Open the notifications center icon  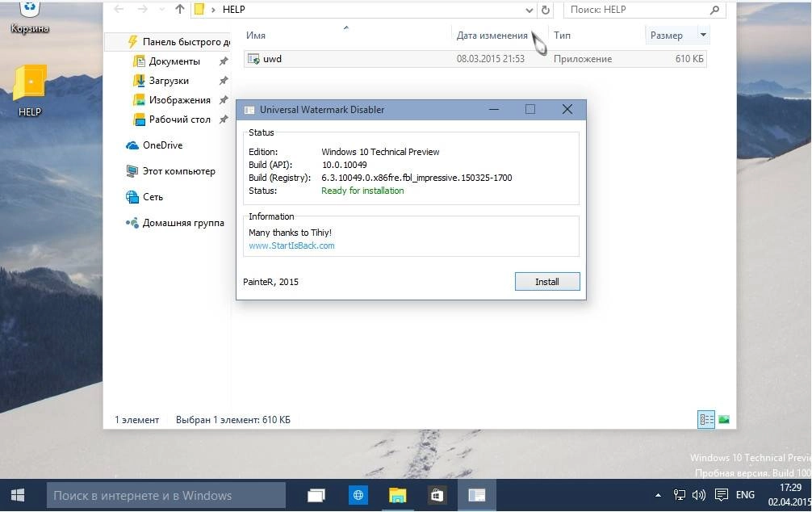pos(721,495)
